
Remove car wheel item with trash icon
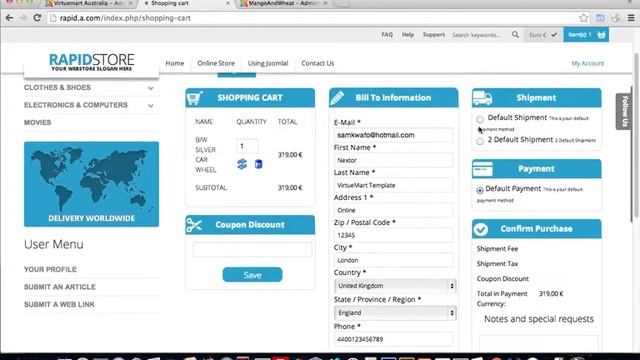258,164
